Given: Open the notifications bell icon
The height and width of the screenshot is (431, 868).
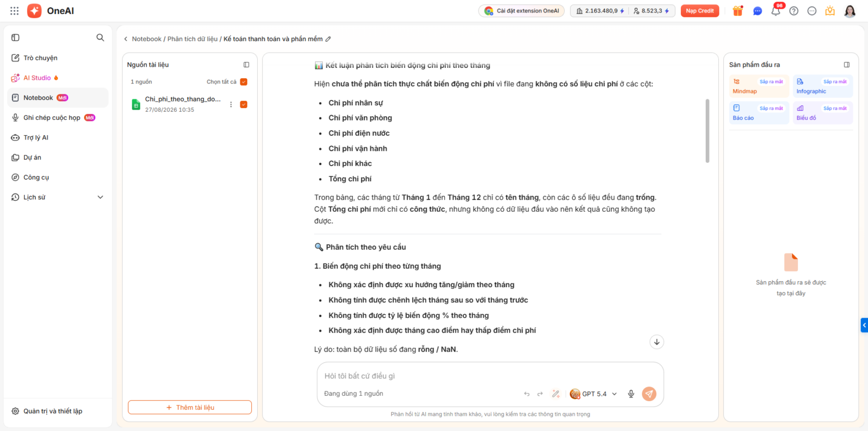Looking at the screenshot, I should tap(776, 11).
